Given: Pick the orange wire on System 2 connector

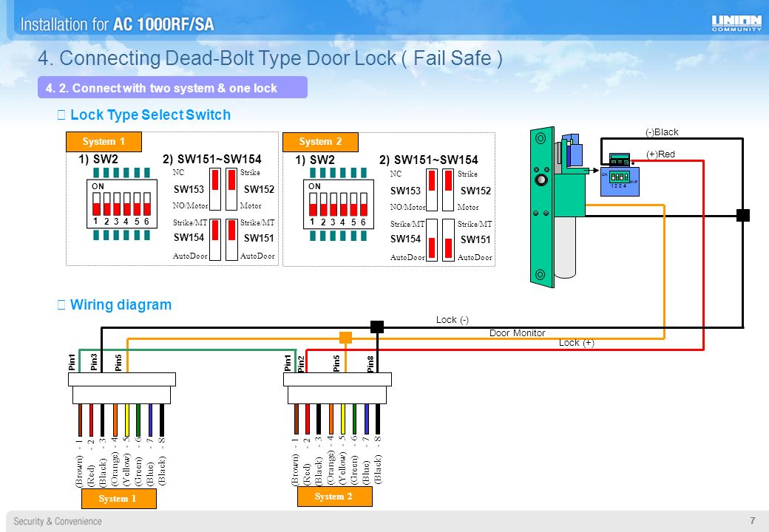Looking at the screenshot, I should (x=331, y=420).
